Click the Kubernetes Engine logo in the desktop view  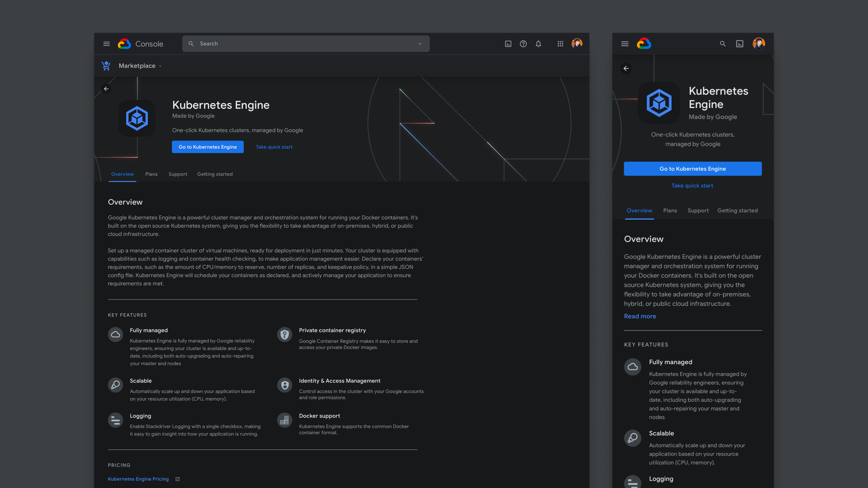[137, 118]
